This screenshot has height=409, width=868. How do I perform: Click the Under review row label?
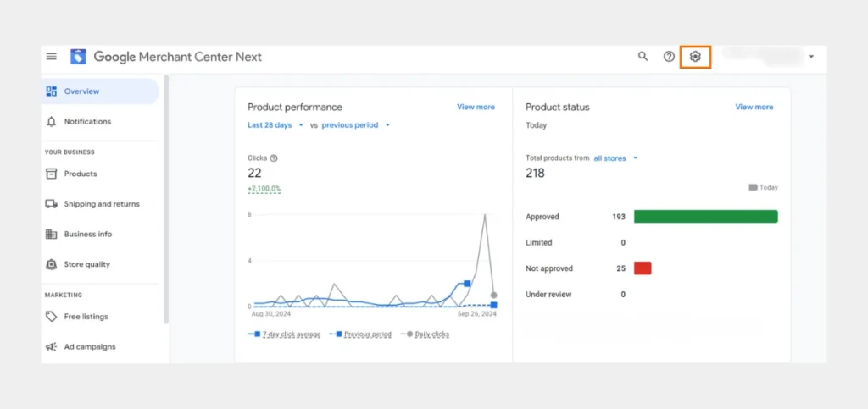pos(548,295)
